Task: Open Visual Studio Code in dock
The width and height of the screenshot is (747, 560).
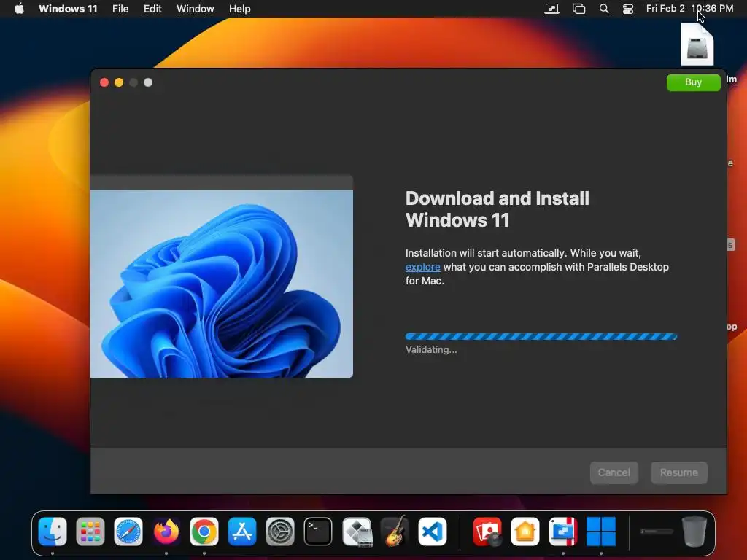Action: tap(433, 532)
